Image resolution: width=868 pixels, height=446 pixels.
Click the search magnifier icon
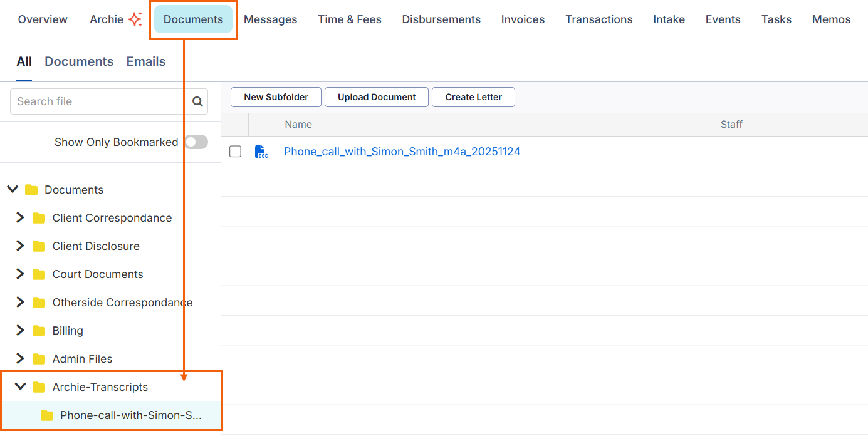tap(197, 101)
